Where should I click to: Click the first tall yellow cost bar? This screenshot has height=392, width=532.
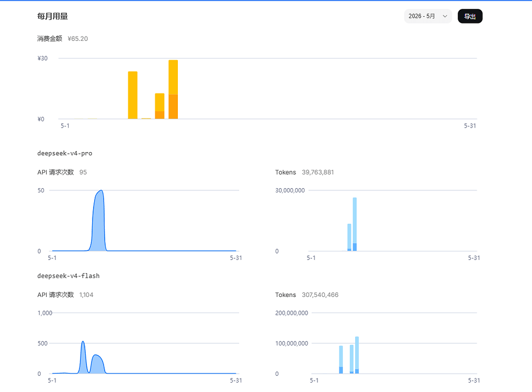click(x=133, y=95)
